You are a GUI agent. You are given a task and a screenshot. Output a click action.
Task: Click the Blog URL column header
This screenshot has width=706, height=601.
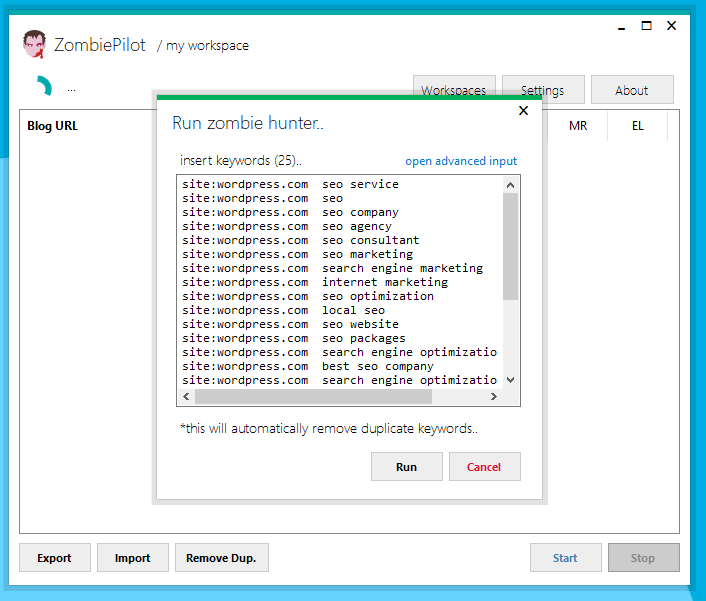pos(52,126)
